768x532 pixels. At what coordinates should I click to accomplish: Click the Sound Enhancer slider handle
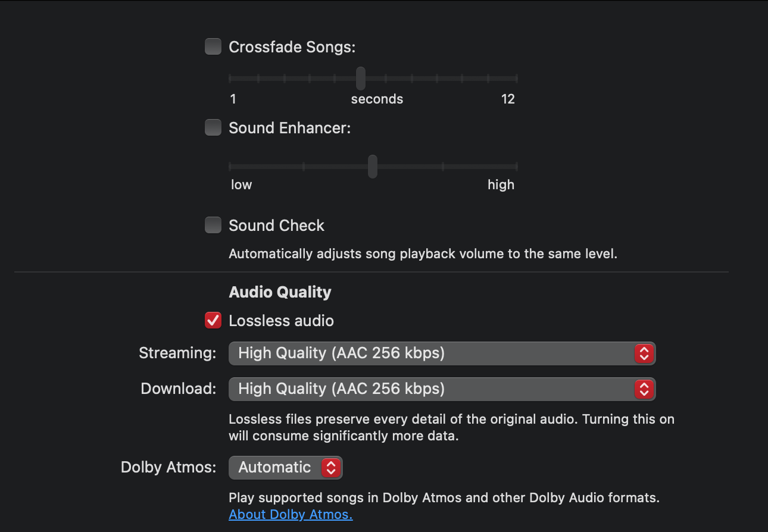pyautogui.click(x=373, y=167)
